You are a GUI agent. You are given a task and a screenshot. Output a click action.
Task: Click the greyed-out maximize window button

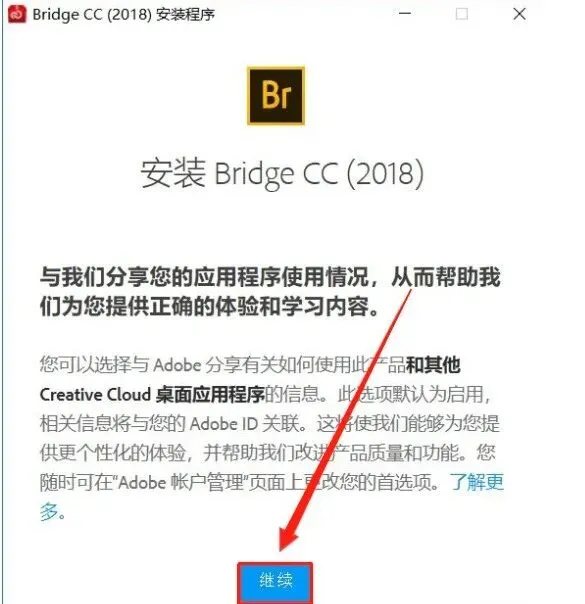point(462,14)
